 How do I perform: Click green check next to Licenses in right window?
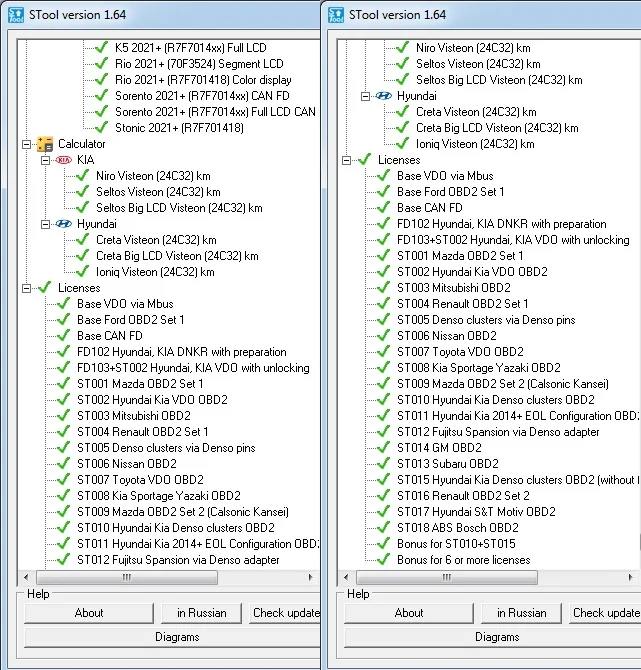pos(365,160)
